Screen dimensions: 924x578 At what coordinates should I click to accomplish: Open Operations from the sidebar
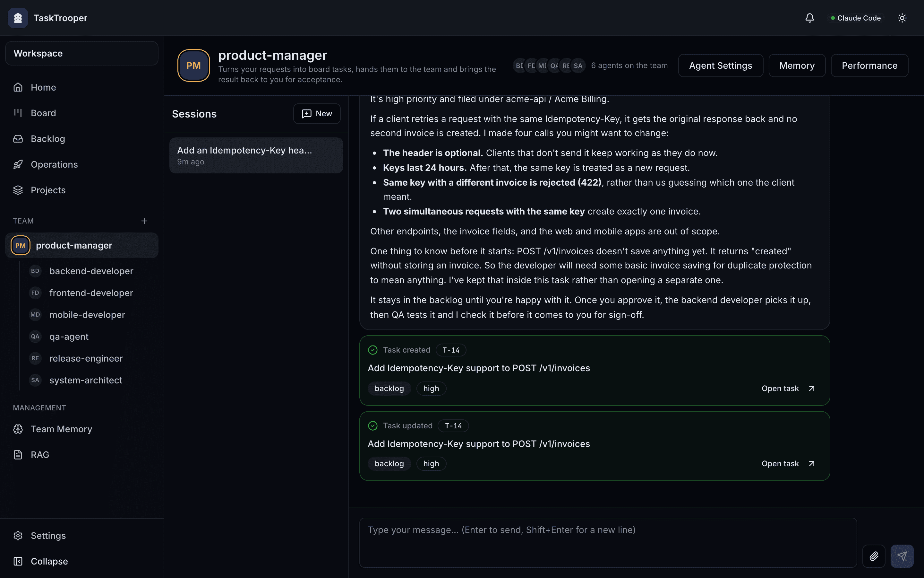82,164
